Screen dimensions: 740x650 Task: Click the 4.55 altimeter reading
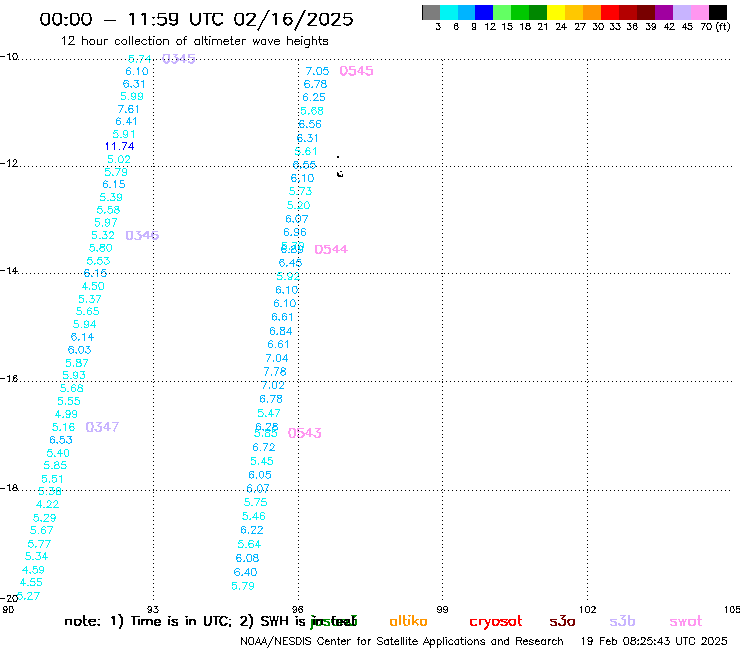[31, 582]
